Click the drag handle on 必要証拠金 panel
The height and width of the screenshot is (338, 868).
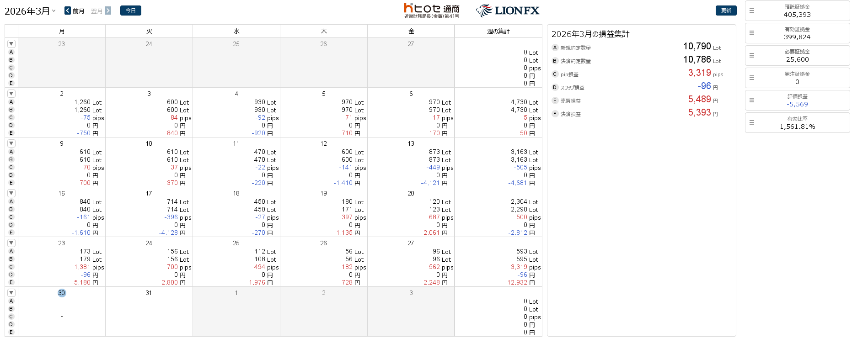752,55
